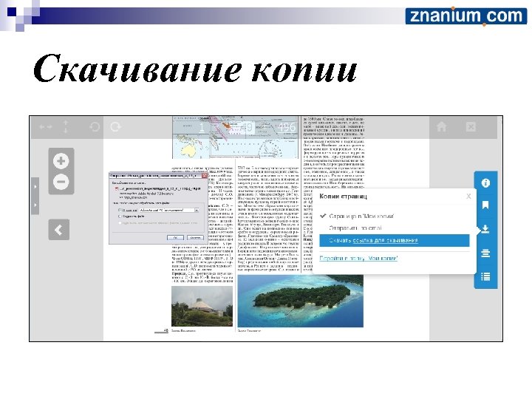Click the download icon in blue sidebar
The width and height of the screenshot is (532, 399).
point(485,229)
